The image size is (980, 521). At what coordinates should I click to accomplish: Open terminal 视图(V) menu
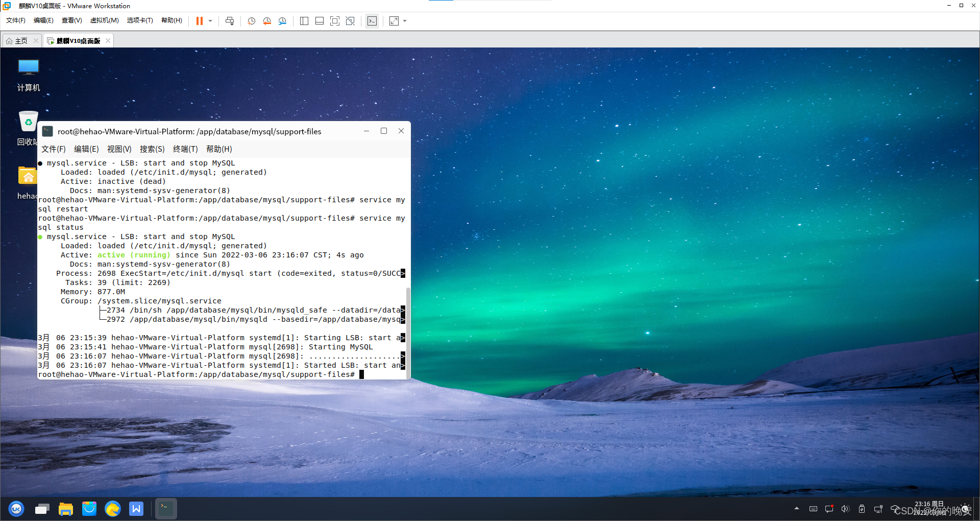pyautogui.click(x=119, y=149)
